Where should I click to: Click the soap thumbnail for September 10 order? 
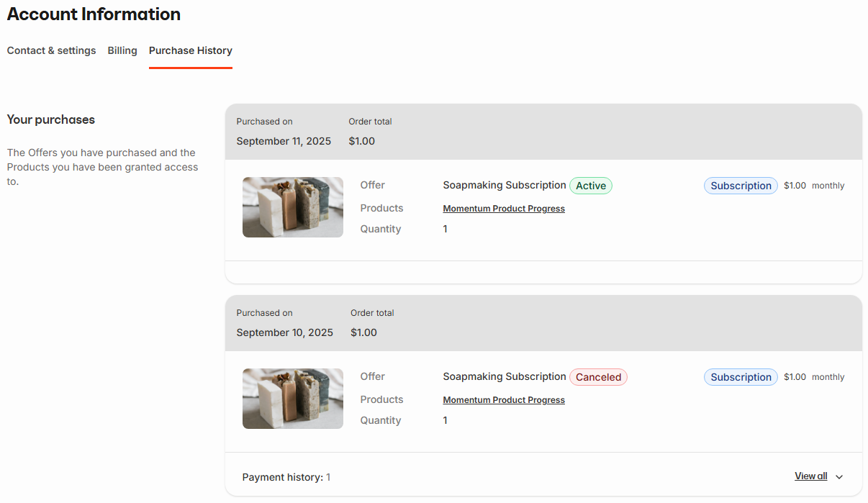click(292, 399)
